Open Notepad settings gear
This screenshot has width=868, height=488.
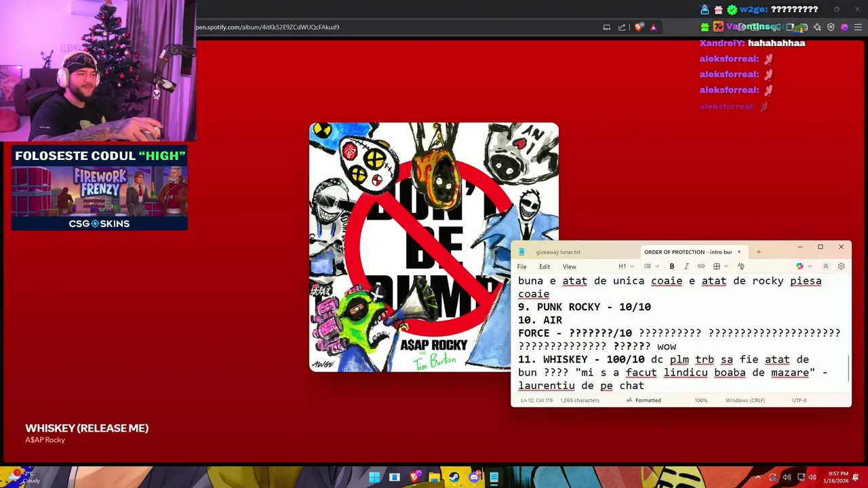coord(842,266)
